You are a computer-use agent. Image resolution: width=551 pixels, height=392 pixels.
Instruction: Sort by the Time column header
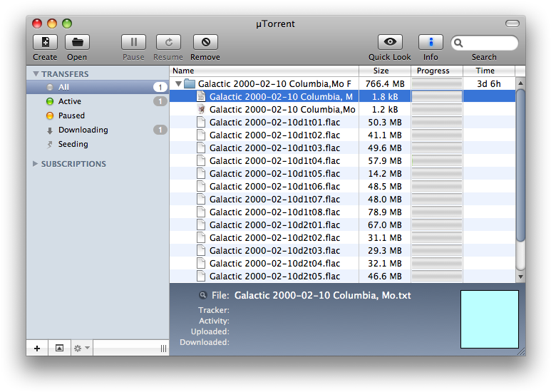[x=489, y=71]
